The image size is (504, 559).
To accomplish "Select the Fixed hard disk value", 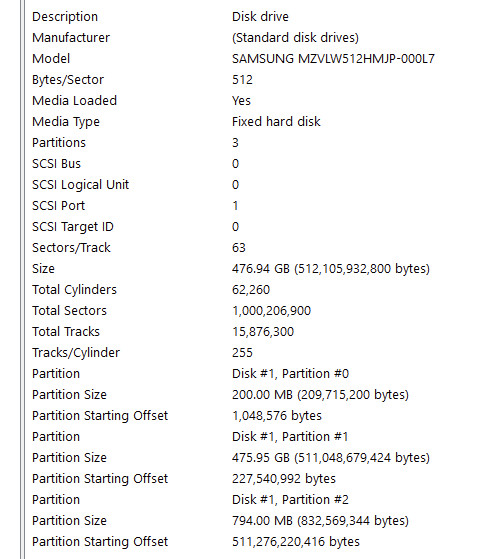I will pyautogui.click(x=276, y=122).
